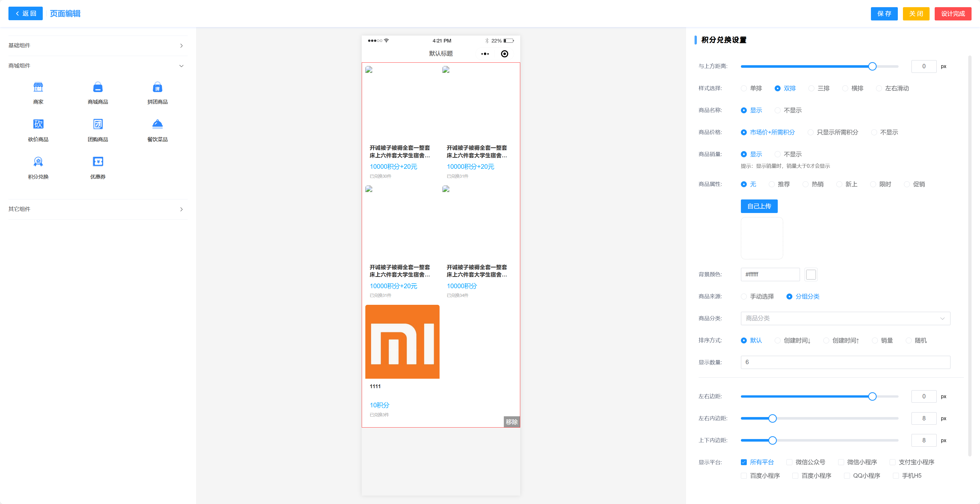Select the 三排 layout style radio
The image size is (980, 504).
tap(812, 88)
